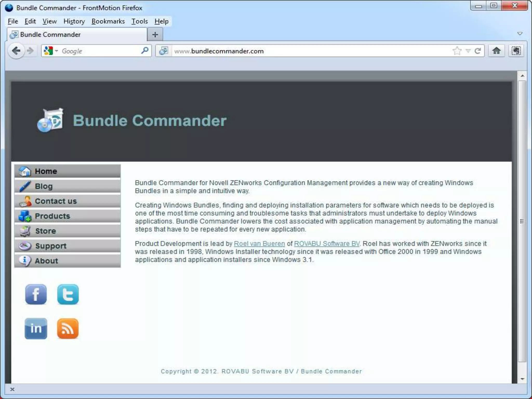Open the list all tabs dropdown arrow

[x=520, y=34]
